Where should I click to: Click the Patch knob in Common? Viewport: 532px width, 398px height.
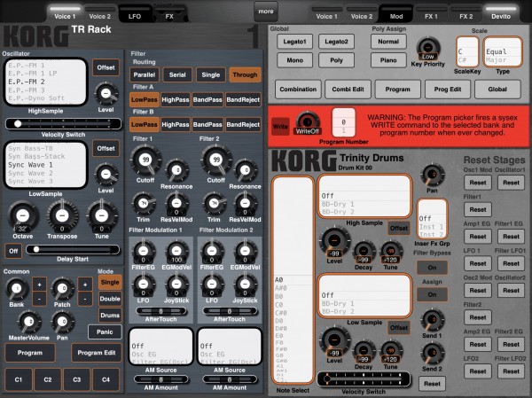(62, 289)
